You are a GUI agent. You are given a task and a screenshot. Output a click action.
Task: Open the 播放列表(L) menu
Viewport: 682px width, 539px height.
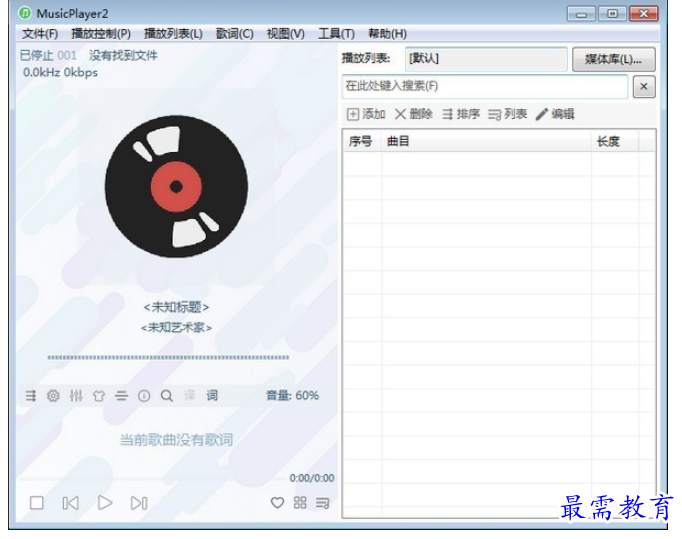173,33
